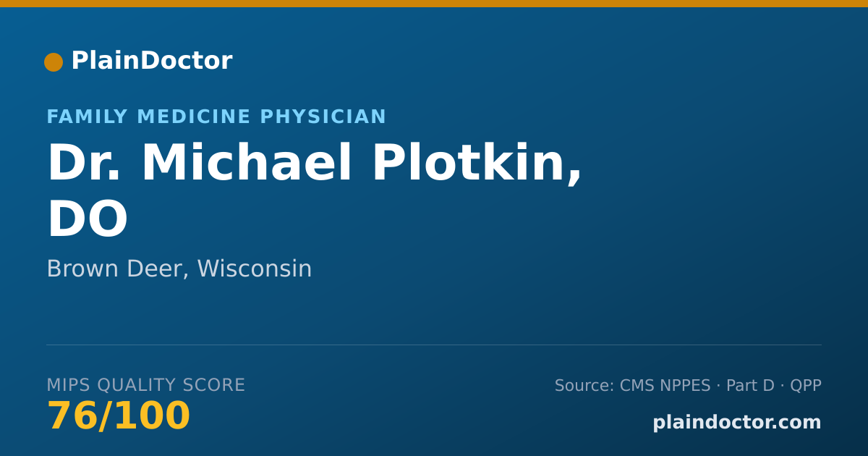Click the word Physician in the specialty label

pos(323,117)
